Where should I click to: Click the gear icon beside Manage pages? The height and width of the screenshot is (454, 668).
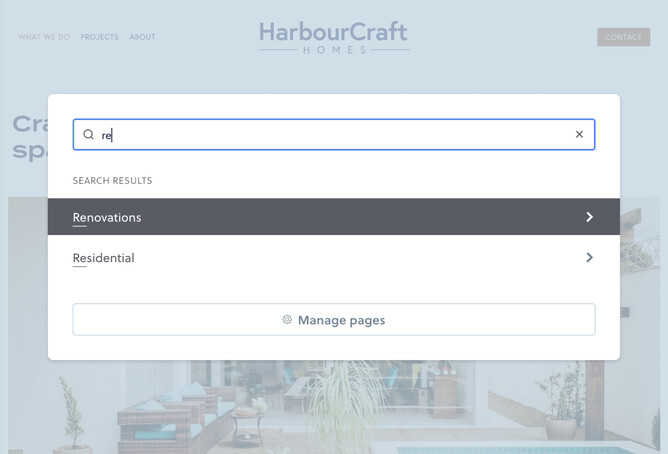[287, 320]
